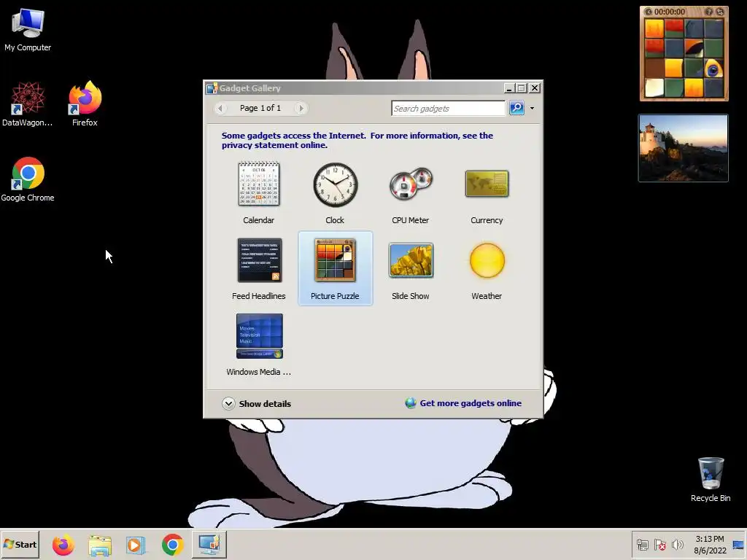Image resolution: width=747 pixels, height=560 pixels.
Task: Select the Currency gadget
Action: 487,192
